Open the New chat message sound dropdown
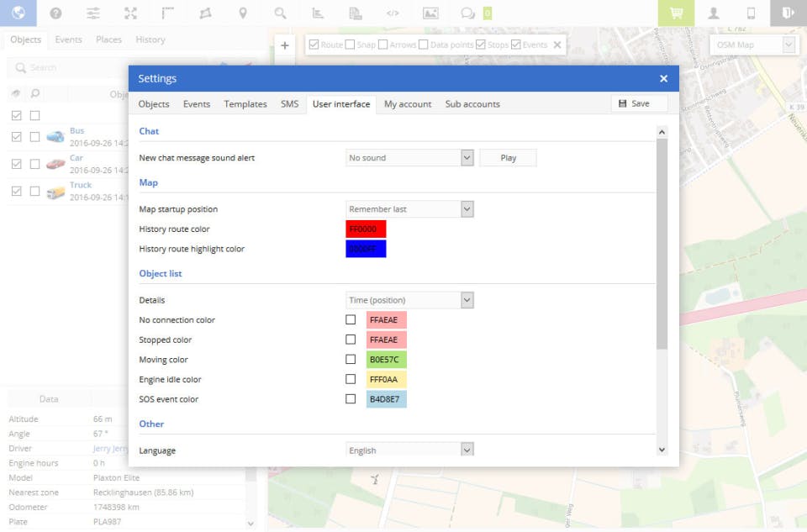Screen dimensions: 807x532 (x=409, y=158)
